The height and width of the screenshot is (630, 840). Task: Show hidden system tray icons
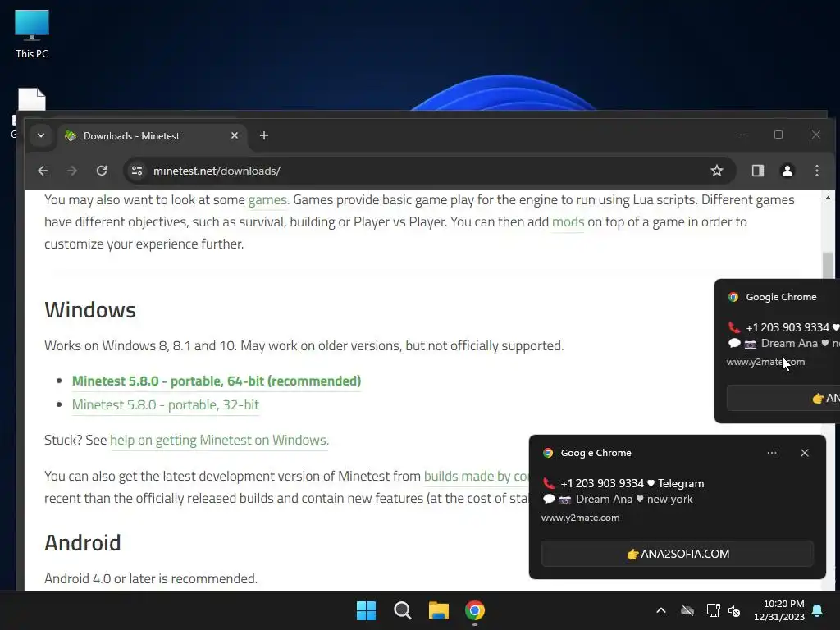[661, 610]
